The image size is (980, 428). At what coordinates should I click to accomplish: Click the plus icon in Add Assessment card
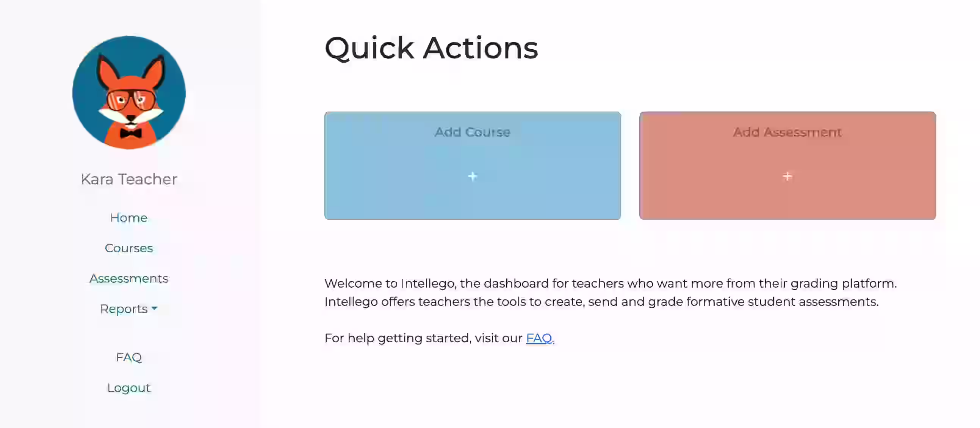coord(787,176)
